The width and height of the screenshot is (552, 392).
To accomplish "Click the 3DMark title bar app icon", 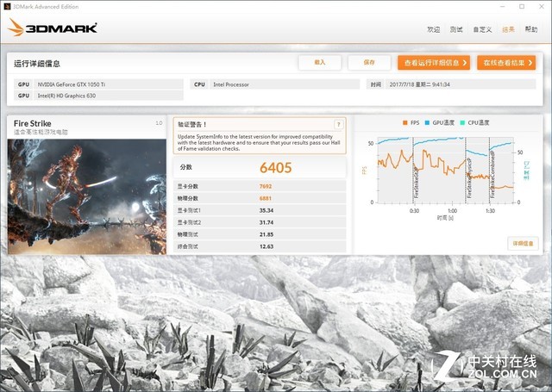I will point(7,6).
